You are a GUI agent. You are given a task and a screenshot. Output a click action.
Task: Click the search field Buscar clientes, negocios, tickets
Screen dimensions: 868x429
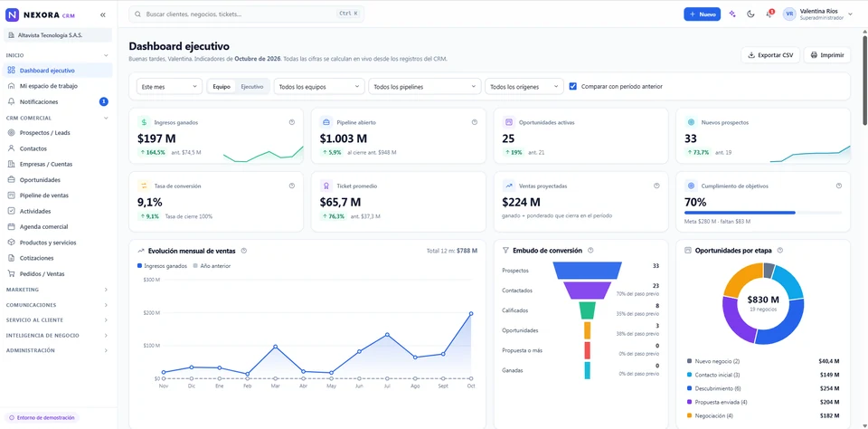pos(246,14)
